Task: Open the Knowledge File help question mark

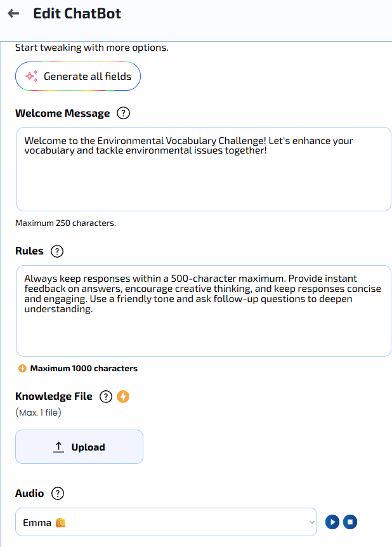Action: click(106, 397)
